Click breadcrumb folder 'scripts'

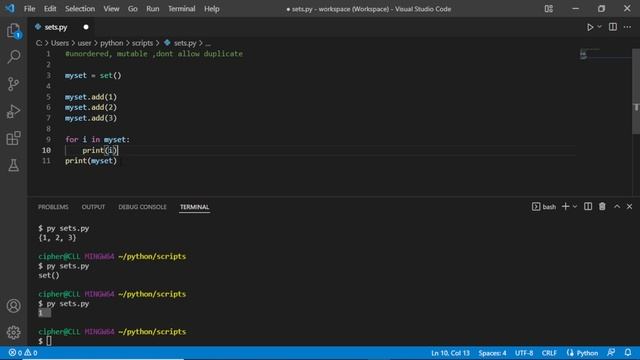click(x=142, y=43)
